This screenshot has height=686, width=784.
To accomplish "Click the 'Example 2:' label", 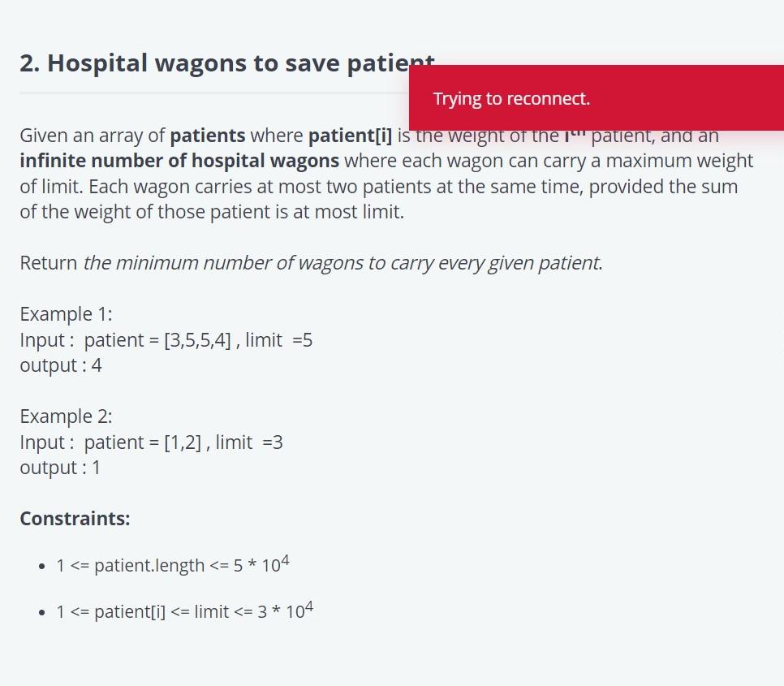I will tap(66, 416).
